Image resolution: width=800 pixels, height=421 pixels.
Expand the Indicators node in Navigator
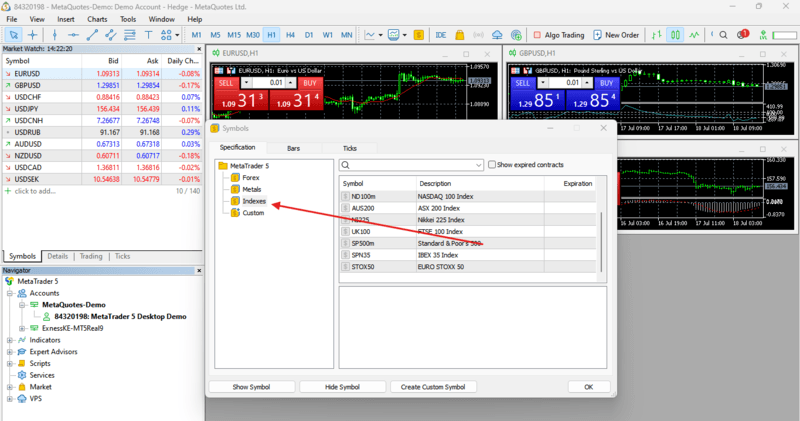click(x=10, y=340)
